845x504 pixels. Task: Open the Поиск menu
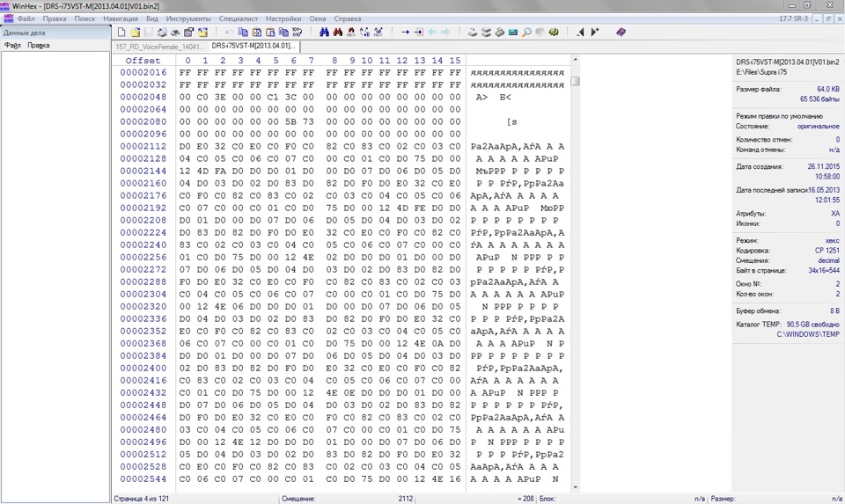pos(84,18)
